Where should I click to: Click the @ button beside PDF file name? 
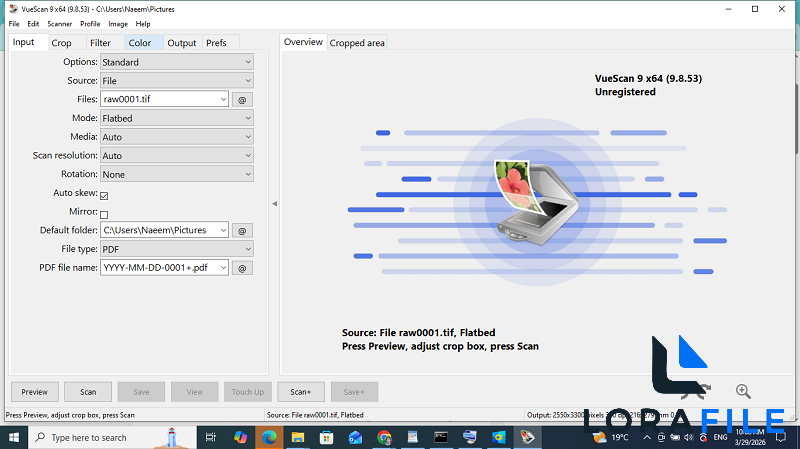tap(242, 268)
